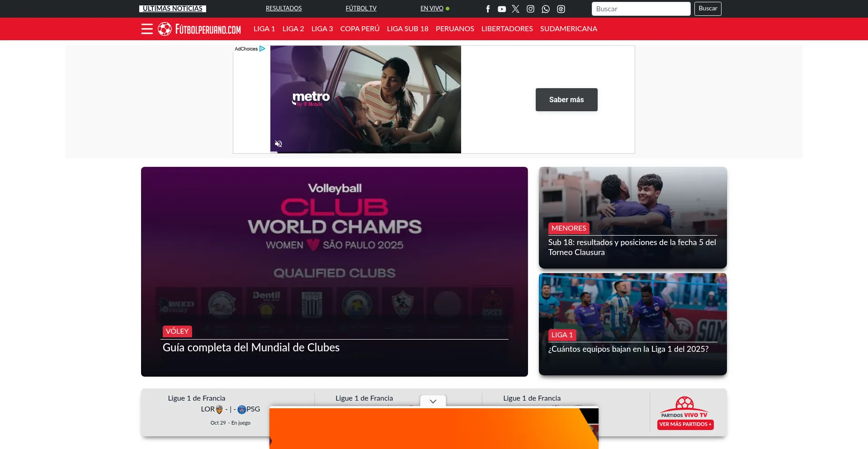The width and height of the screenshot is (868, 449).
Task: Open the X (Twitter) social icon
Action: pos(515,9)
